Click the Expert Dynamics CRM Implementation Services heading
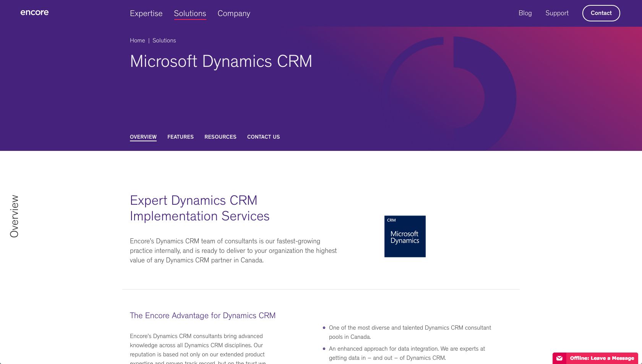Screen dimensions: 642x364 click(199, 208)
